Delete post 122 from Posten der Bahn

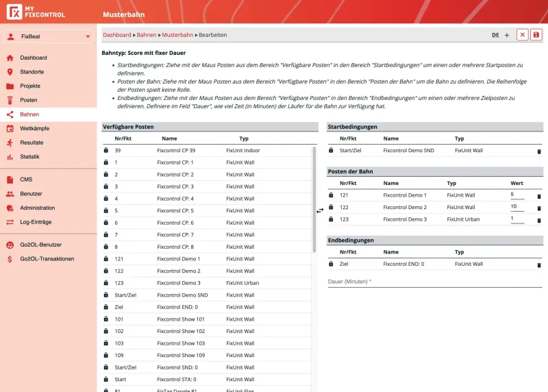pos(539,208)
